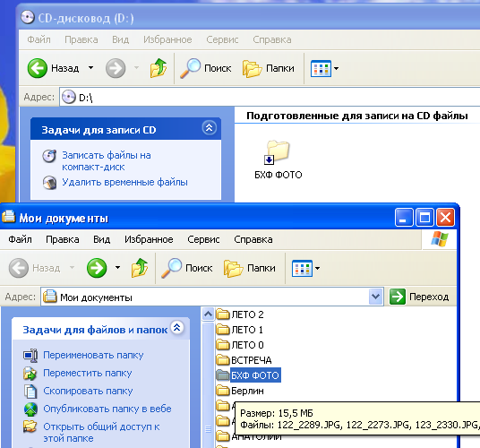Select highlighted БХФ ФОТО folder in list
This screenshot has height=448, width=480.
(248, 375)
